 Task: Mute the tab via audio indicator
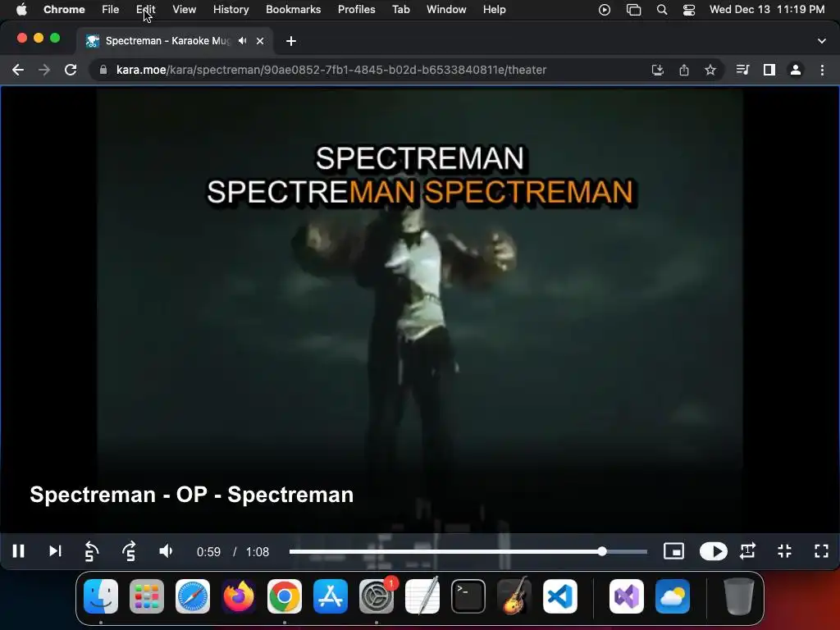click(243, 41)
